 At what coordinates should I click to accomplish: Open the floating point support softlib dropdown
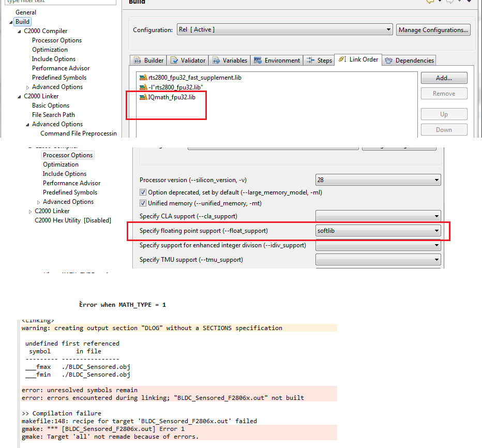pyautogui.click(x=437, y=230)
